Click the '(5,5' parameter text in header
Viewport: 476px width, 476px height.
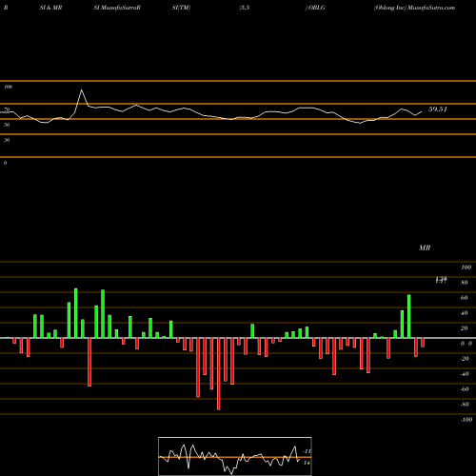click(x=245, y=8)
